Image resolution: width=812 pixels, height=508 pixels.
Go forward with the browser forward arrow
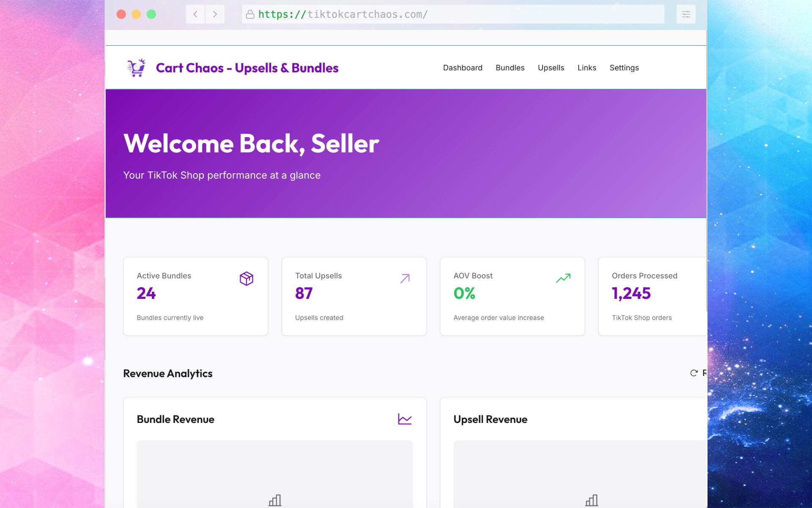tap(215, 14)
